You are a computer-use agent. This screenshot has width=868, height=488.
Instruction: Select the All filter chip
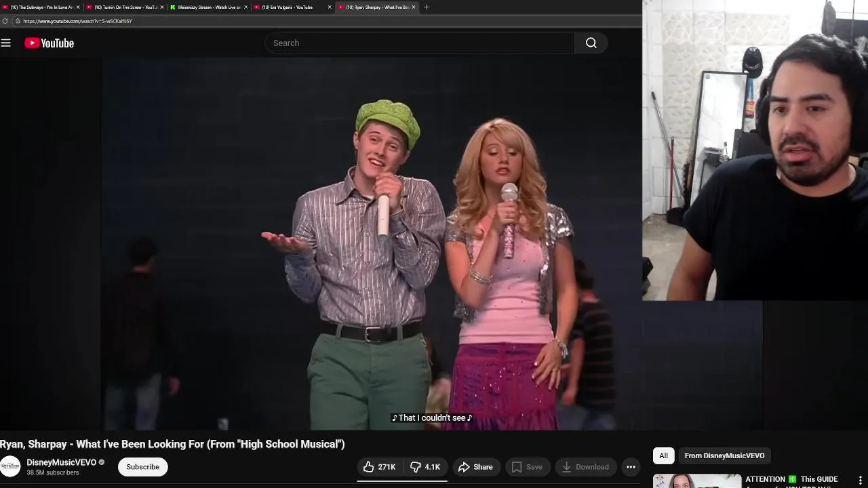tap(663, 455)
